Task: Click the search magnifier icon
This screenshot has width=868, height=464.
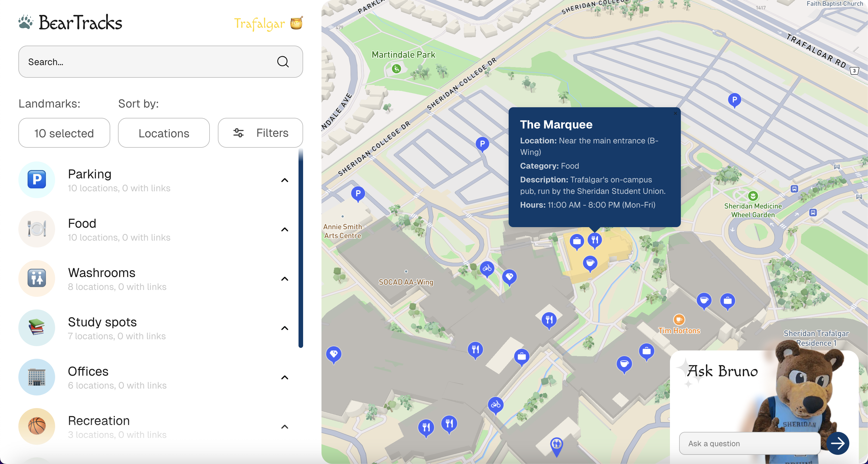Action: (x=282, y=62)
